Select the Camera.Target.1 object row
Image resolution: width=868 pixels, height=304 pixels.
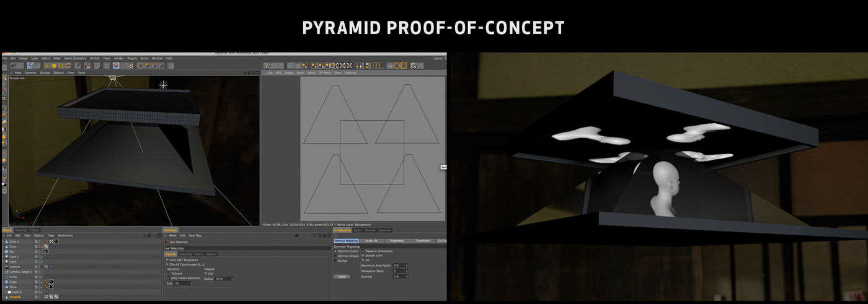81,272
